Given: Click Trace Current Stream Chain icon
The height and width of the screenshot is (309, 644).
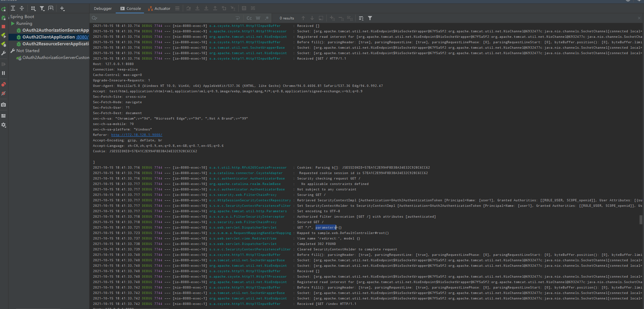Looking at the screenshot, I should pos(253,8).
